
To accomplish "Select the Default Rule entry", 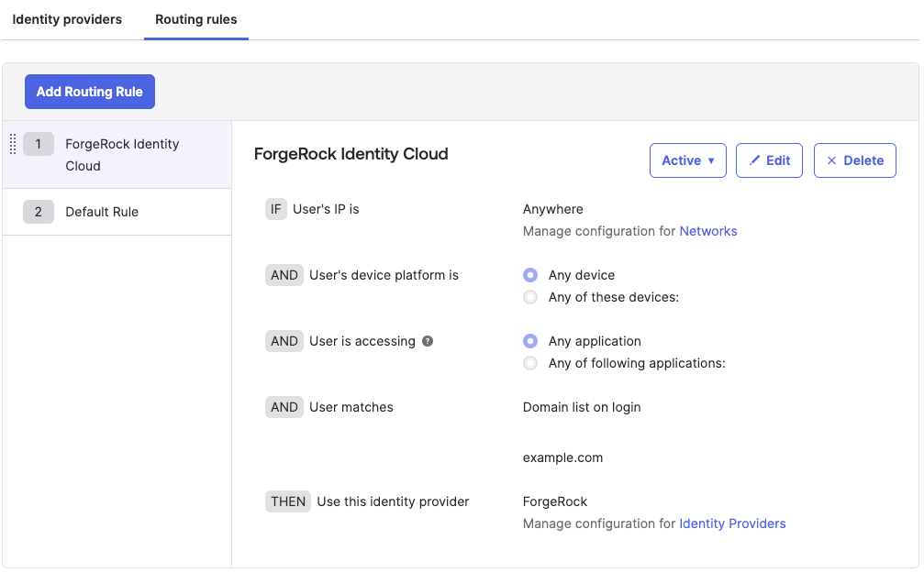I will point(102,212).
